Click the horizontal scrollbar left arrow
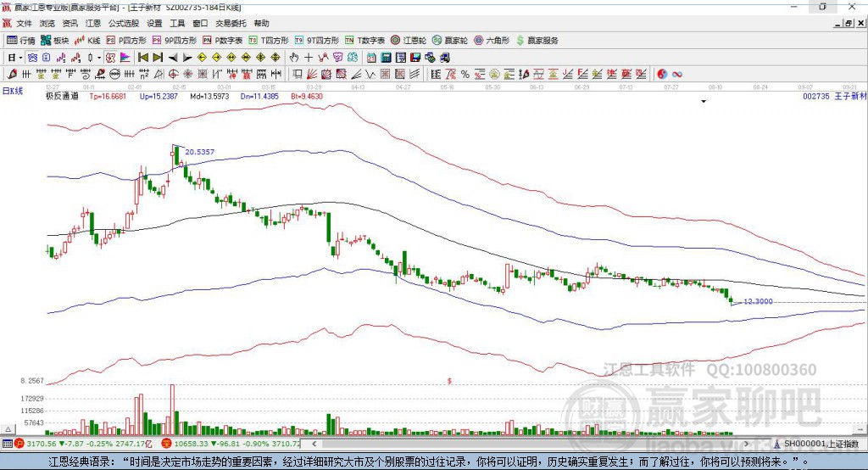The width and height of the screenshot is (868, 470). coord(314,444)
